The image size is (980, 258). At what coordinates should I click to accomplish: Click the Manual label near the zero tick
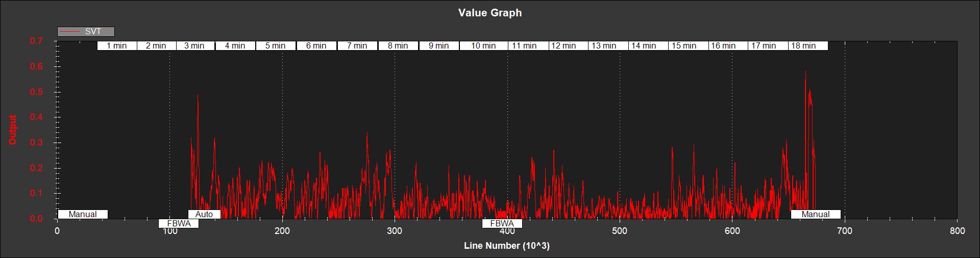coord(83,215)
